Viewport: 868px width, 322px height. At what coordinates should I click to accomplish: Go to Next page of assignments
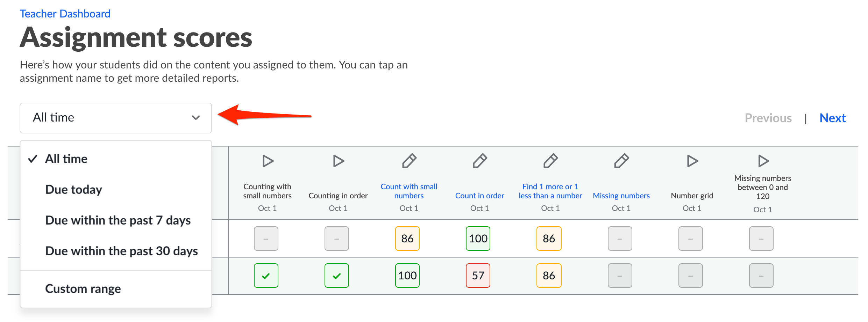[833, 118]
